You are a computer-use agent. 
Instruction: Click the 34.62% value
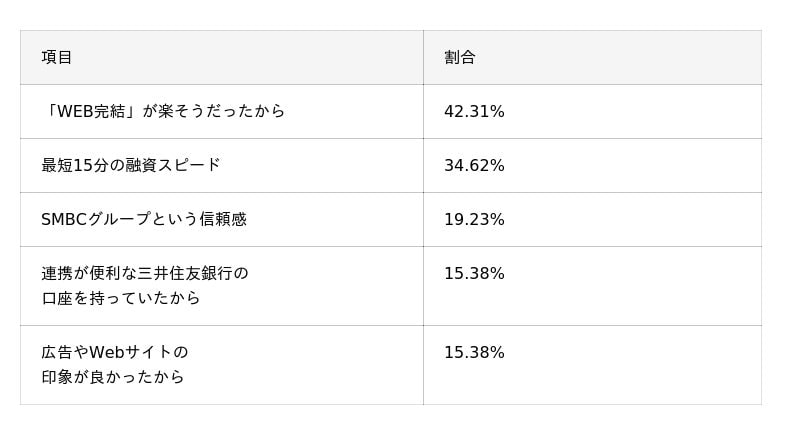pyautogui.click(x=474, y=166)
